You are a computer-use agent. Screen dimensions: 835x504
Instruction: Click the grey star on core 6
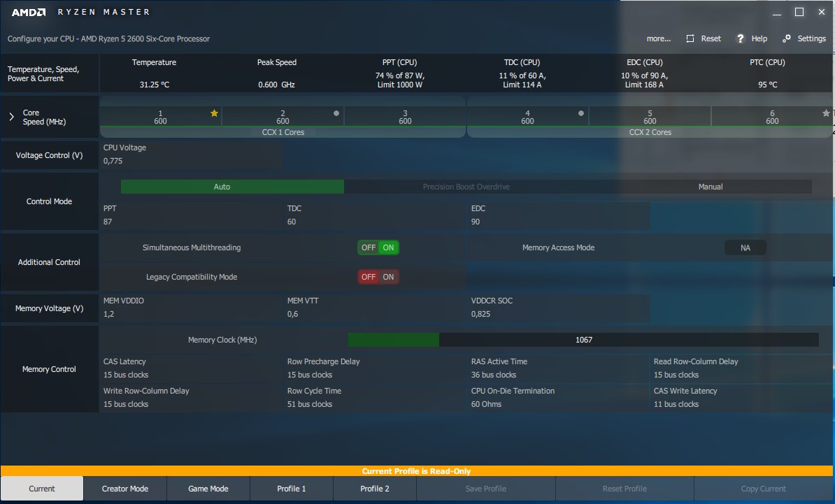pyautogui.click(x=826, y=113)
